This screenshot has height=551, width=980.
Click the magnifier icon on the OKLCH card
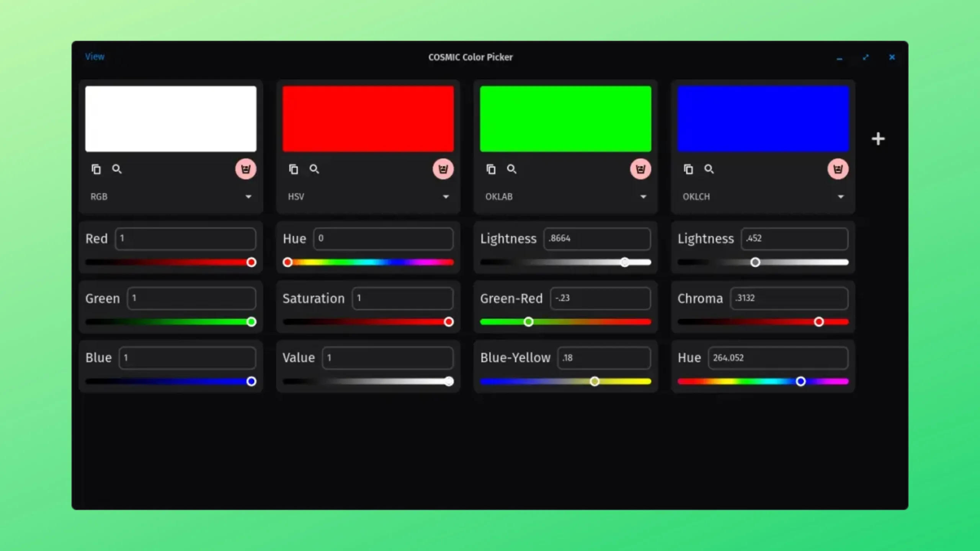[709, 169]
